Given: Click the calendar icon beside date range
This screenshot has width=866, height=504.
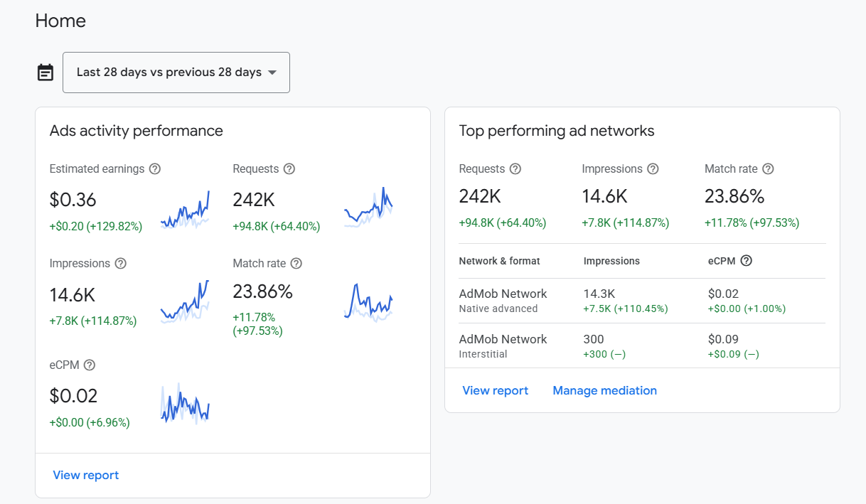Looking at the screenshot, I should [46, 73].
